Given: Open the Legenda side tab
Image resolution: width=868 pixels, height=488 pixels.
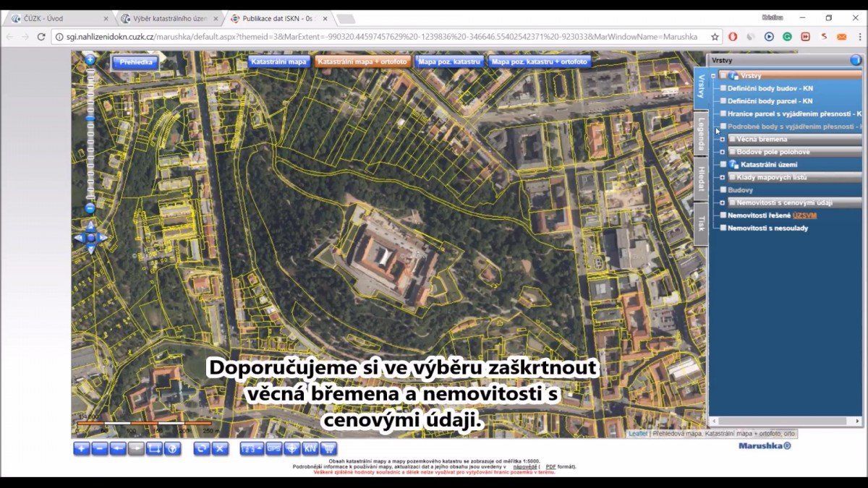Looking at the screenshot, I should [x=701, y=134].
